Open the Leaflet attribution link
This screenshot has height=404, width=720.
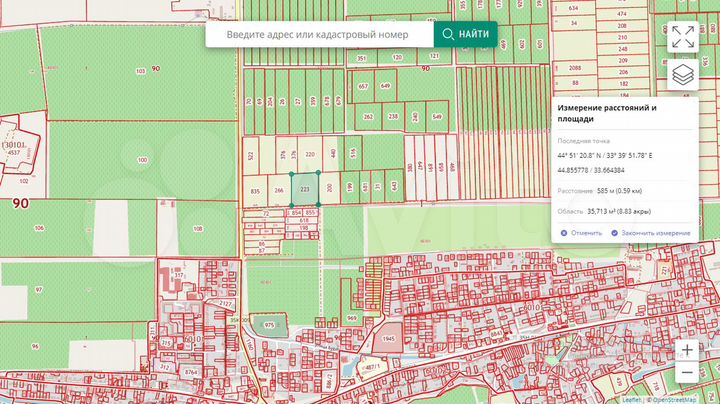[x=631, y=399]
